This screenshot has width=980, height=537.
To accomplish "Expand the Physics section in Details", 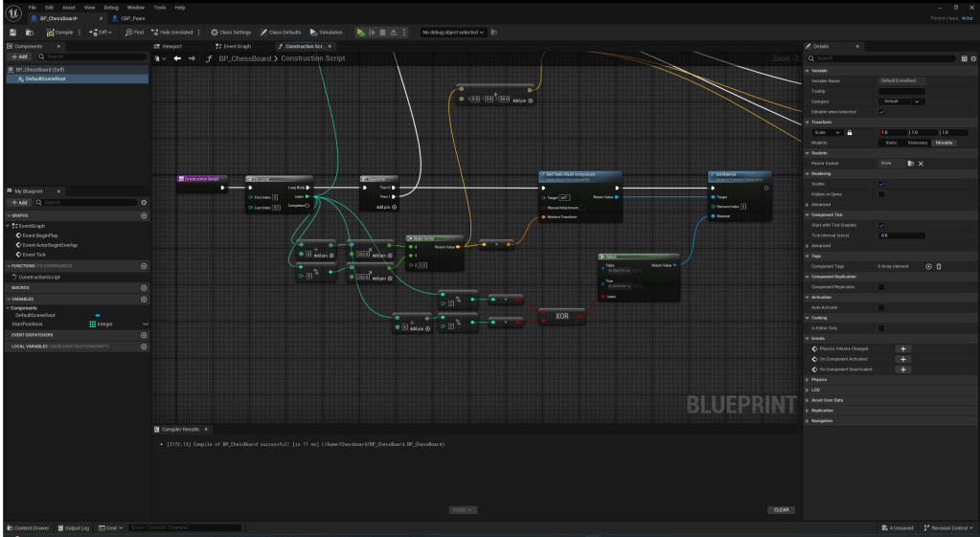I will point(819,379).
